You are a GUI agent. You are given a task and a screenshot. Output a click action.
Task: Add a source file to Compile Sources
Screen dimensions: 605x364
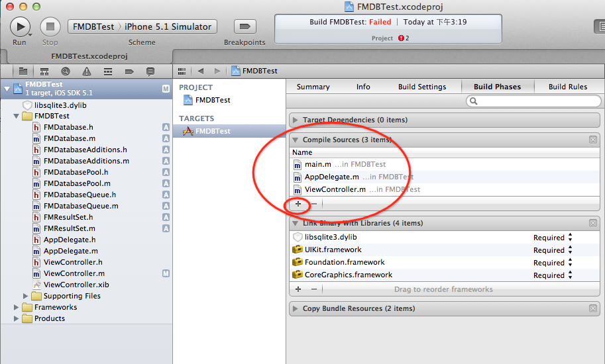[x=298, y=204]
